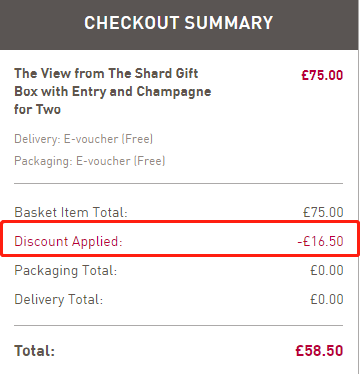
Task: Select the Discount Applied label
Action: point(68,241)
